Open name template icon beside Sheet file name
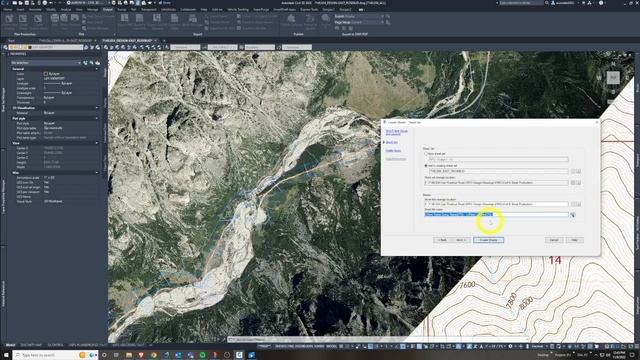 [x=573, y=215]
